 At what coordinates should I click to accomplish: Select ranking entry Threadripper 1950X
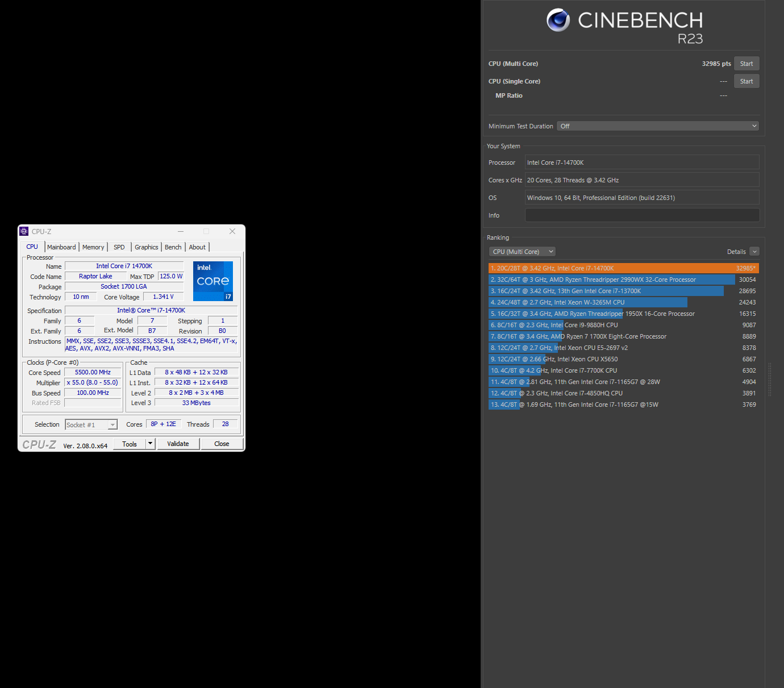624,314
